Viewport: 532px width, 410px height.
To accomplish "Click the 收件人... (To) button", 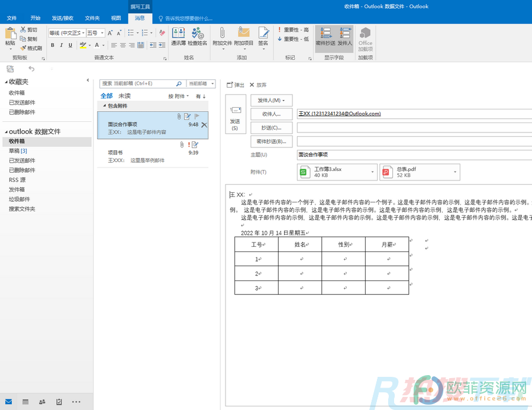I will click(272, 114).
